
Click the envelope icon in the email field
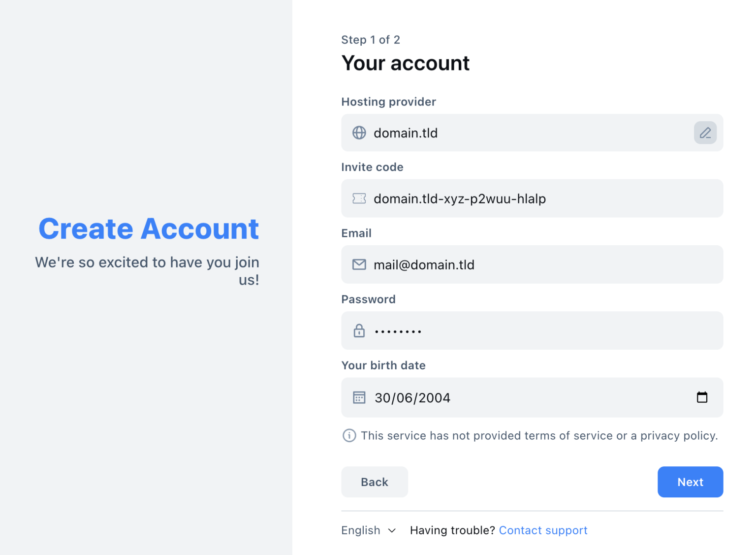pos(359,264)
